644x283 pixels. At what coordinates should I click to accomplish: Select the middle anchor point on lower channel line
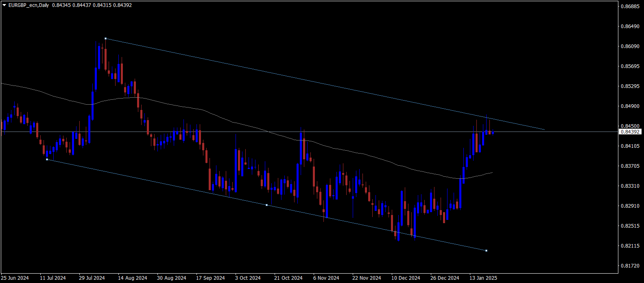pyautogui.click(x=266, y=205)
